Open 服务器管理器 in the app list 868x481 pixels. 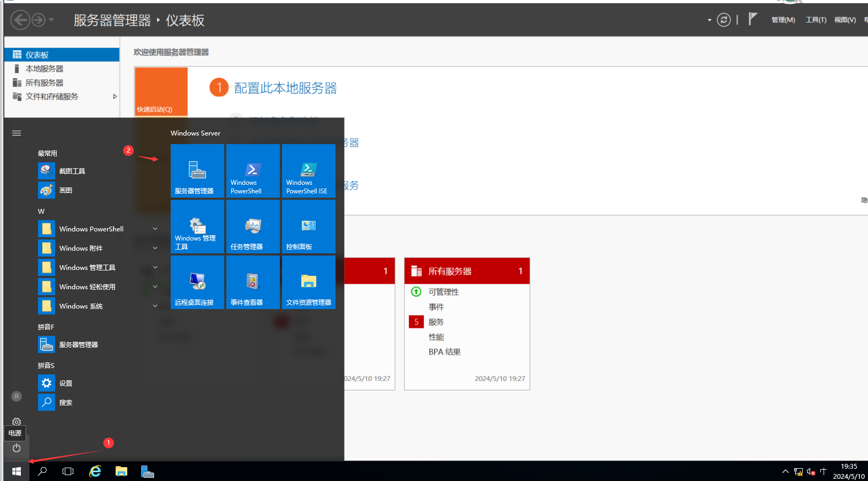[99, 344]
